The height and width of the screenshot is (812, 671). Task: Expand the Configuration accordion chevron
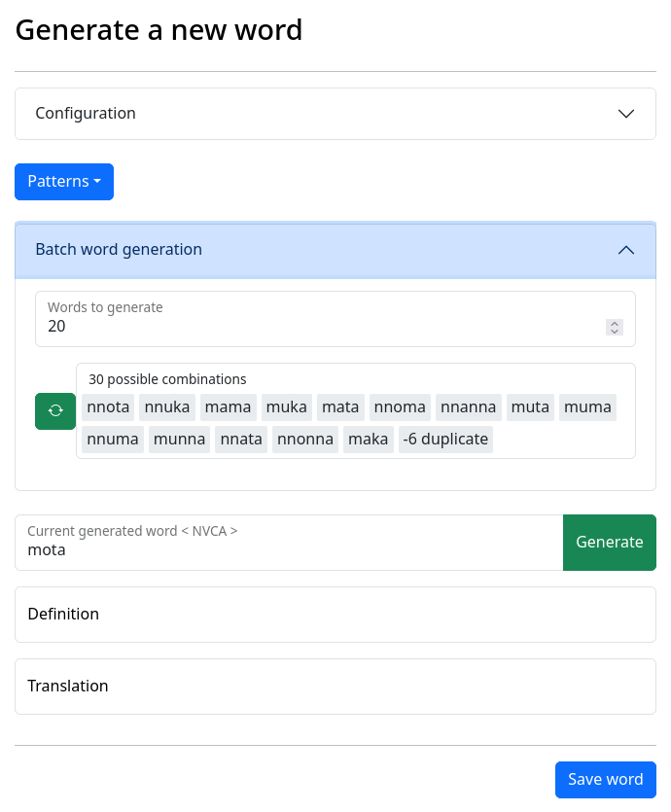pyautogui.click(x=626, y=114)
